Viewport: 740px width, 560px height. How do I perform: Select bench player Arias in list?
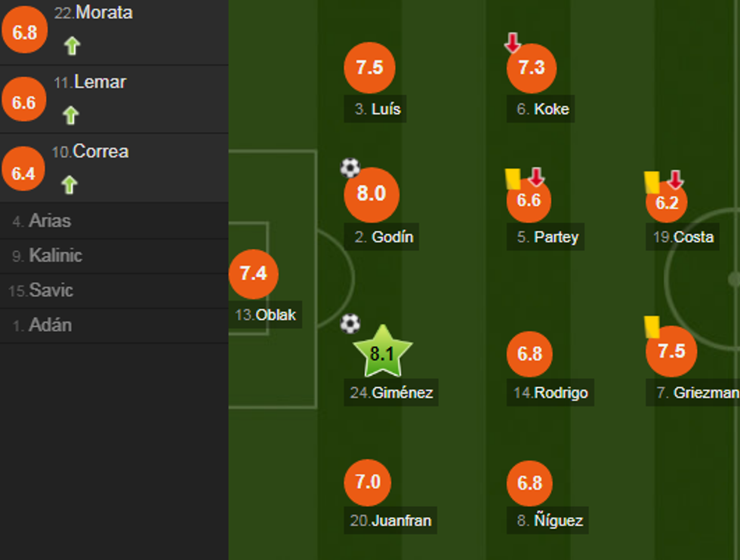click(49, 221)
